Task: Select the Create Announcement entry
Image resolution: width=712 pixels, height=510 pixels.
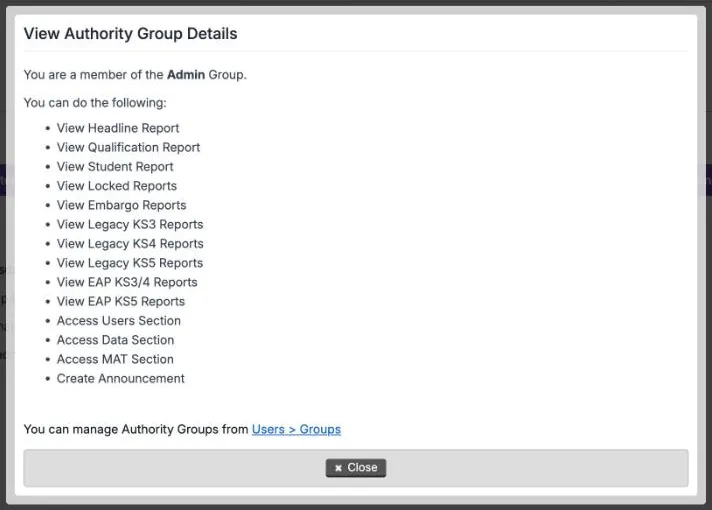Action: [120, 379]
